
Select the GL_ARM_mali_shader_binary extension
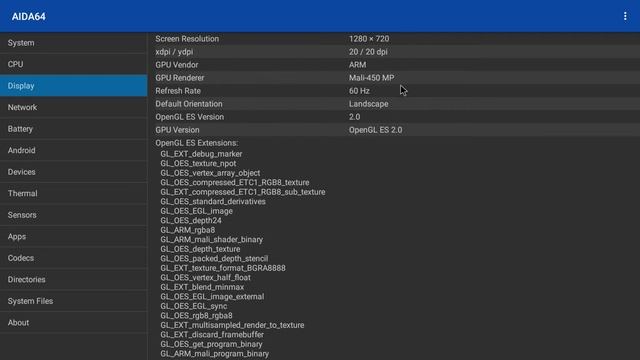[211, 240]
